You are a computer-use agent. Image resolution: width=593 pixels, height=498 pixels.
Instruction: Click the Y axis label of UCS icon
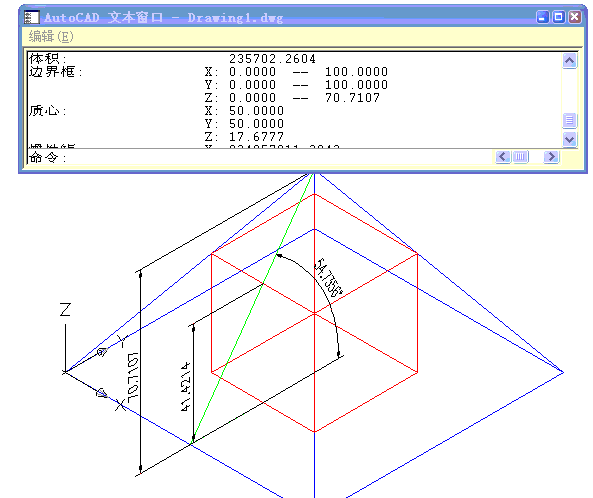pos(123,341)
